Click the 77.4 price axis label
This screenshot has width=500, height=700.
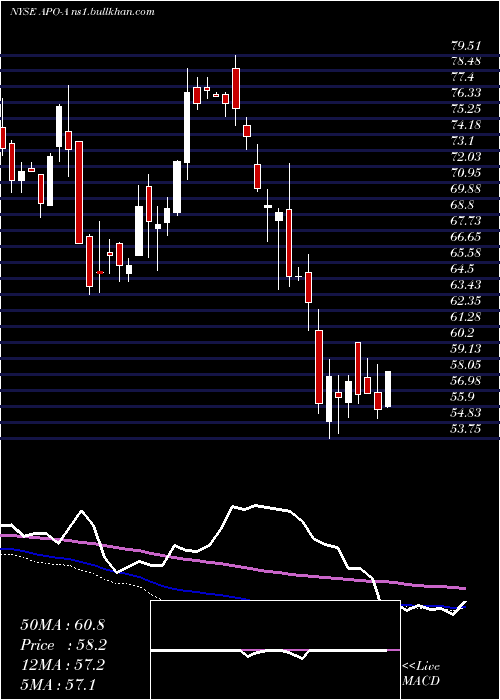462,78
